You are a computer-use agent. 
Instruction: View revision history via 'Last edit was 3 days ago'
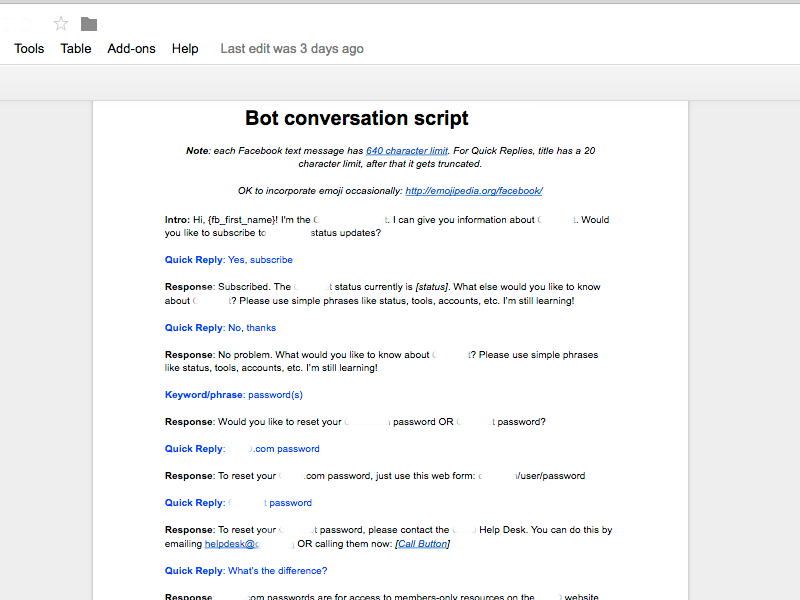292,48
